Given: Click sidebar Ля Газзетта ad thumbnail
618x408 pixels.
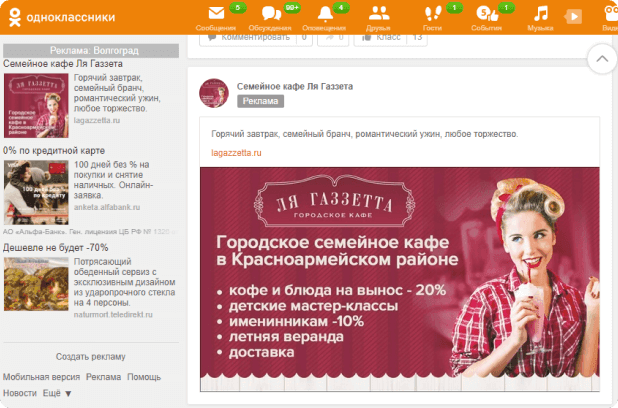Looking at the screenshot, I should point(36,106).
